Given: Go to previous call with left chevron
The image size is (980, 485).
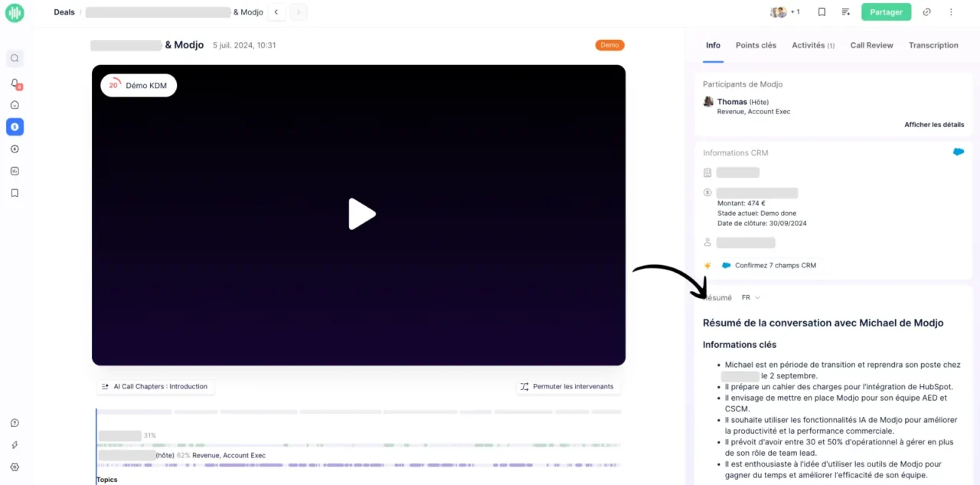Looking at the screenshot, I should click(x=276, y=12).
